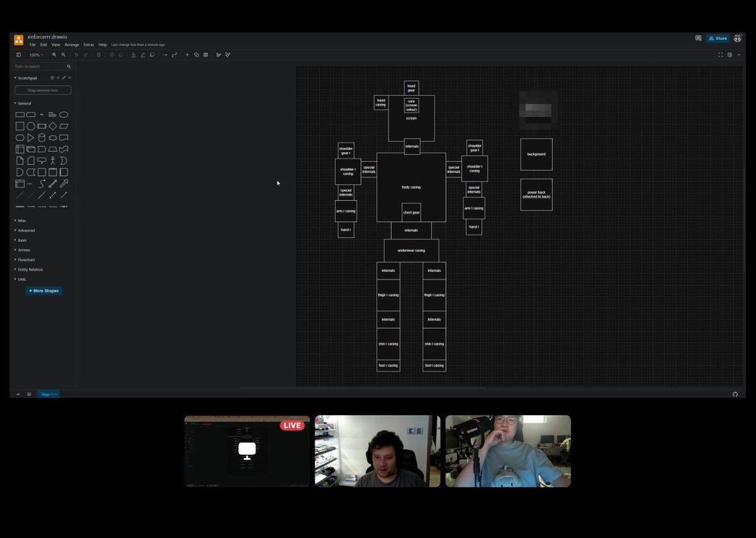Expand the UML shapes section
This screenshot has width=756, height=538.
(20, 279)
